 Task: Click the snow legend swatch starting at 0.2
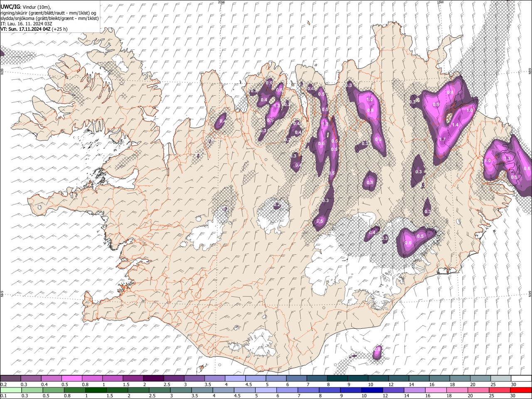pos(11,378)
